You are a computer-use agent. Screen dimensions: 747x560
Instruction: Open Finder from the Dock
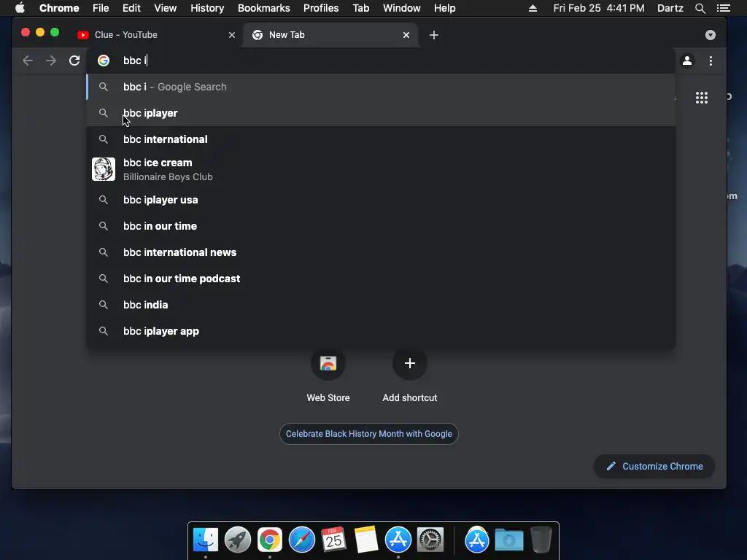[206, 540]
